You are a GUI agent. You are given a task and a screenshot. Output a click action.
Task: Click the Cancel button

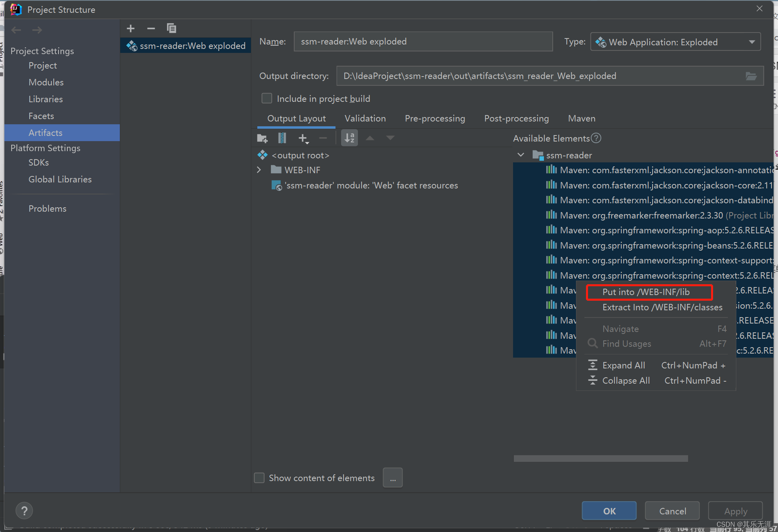[672, 511]
